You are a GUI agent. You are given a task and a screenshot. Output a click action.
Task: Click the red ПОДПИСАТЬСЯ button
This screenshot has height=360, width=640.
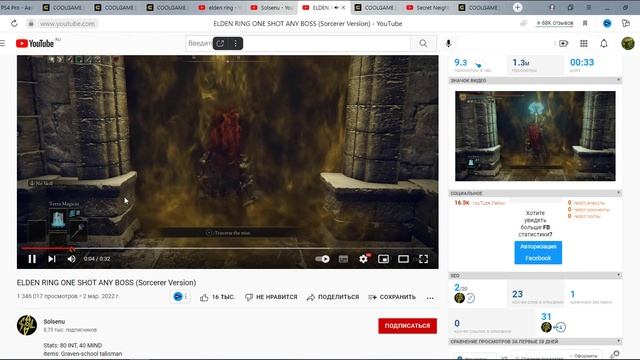tap(407, 326)
